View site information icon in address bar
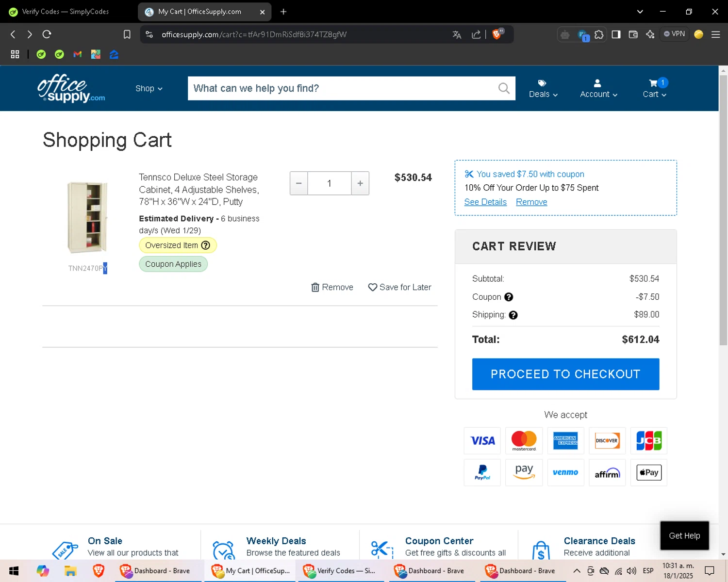 pos(149,34)
